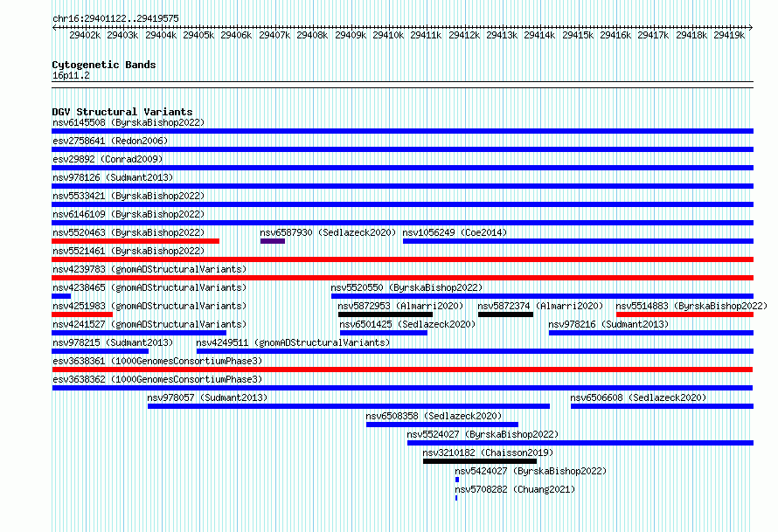Open the esv29892 (Conrad2009) variant label

[108, 159]
